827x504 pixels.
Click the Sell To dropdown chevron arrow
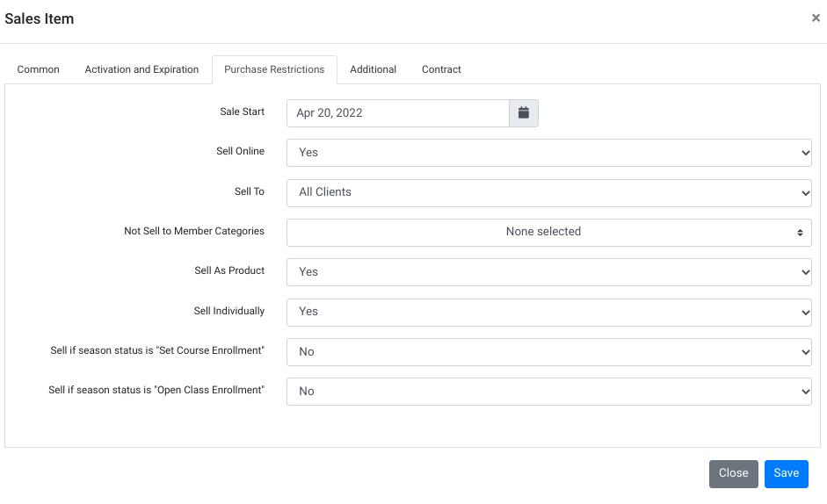coord(805,193)
